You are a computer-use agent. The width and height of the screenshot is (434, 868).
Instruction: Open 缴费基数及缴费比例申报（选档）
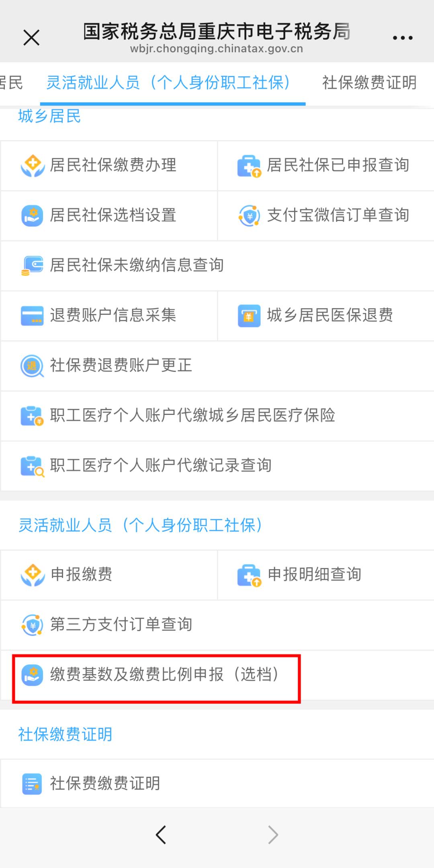(x=164, y=674)
